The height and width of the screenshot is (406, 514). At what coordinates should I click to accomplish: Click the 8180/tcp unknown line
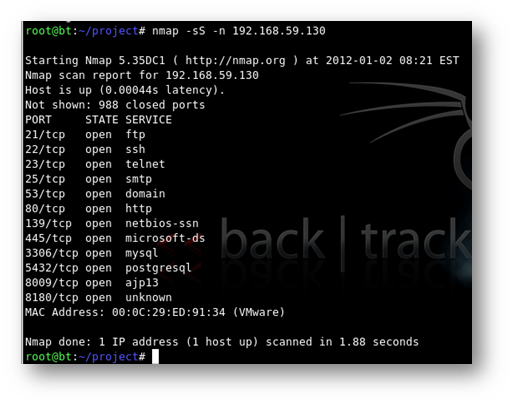click(x=99, y=297)
